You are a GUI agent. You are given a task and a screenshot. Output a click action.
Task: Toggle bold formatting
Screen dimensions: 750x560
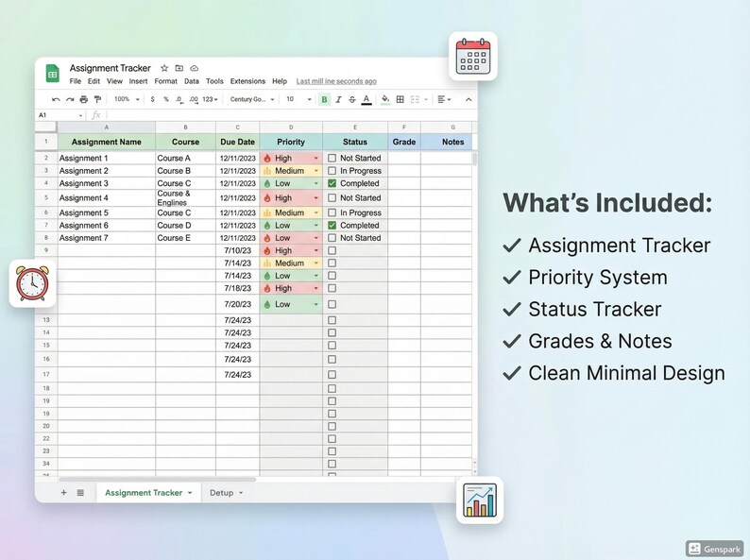pos(324,99)
